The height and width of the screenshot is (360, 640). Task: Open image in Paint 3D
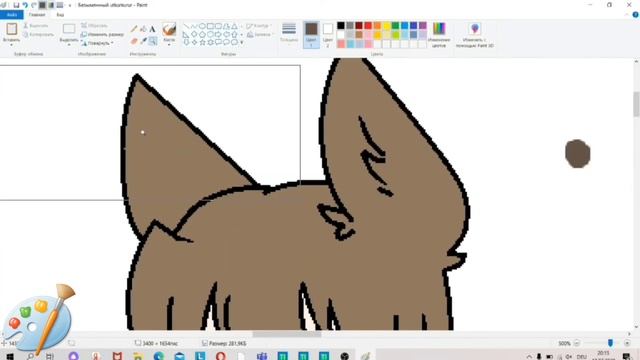[x=475, y=34]
